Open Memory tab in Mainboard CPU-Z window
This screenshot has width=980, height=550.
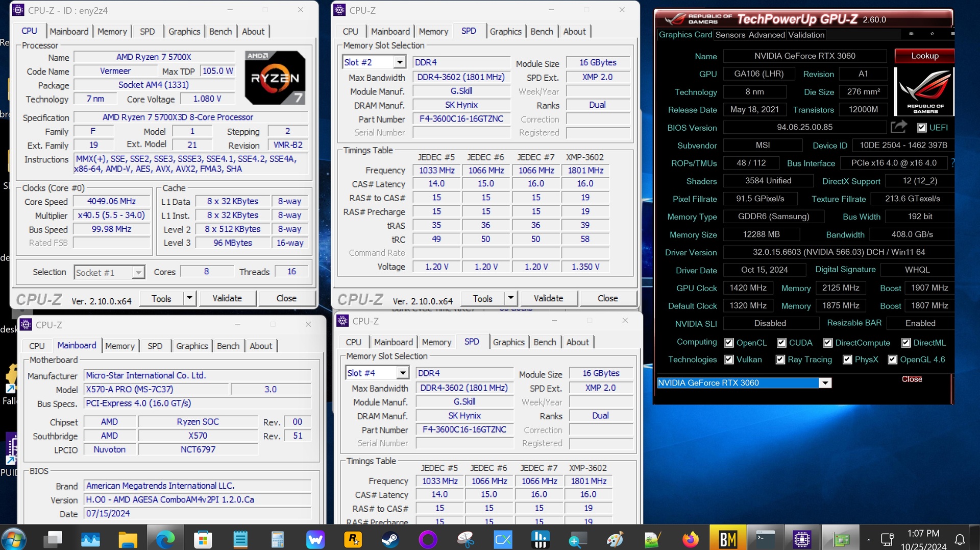pos(120,346)
